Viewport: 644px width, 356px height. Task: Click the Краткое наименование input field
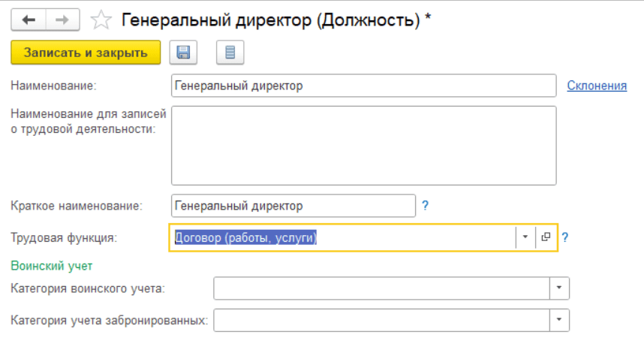(293, 206)
